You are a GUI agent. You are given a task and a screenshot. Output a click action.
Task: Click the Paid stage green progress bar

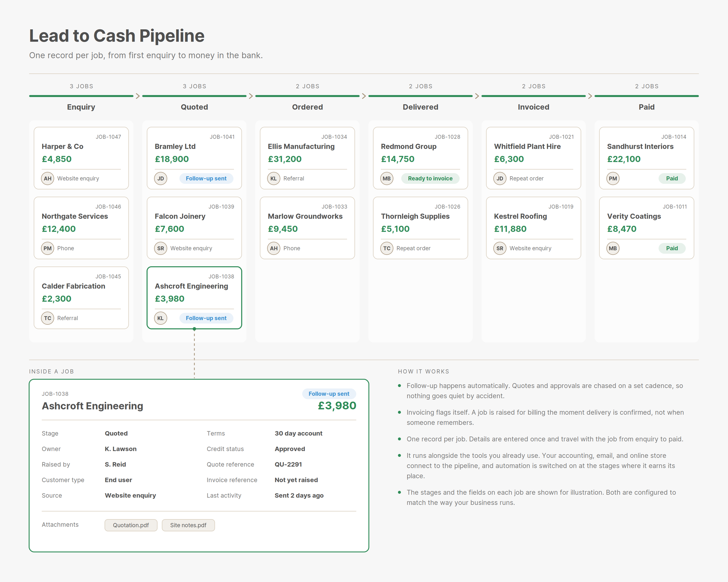pyautogui.click(x=647, y=96)
